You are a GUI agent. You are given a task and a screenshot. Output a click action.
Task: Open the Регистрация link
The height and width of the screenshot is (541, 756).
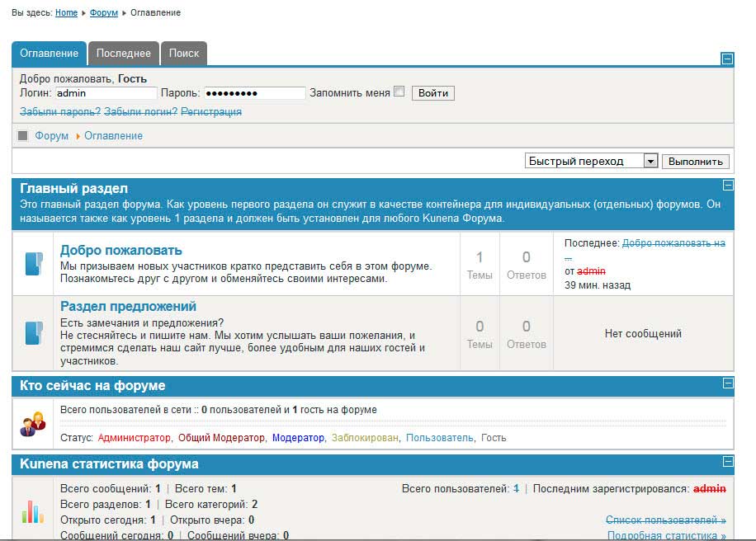[x=211, y=112]
